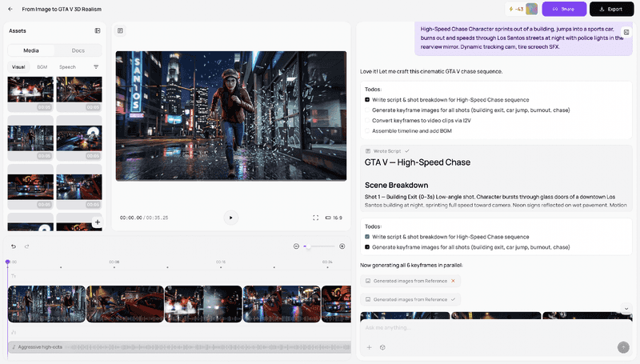Toggle 'Write script' checkbox in second Todos list
Viewport: 640px width, 364px height.
367,237
